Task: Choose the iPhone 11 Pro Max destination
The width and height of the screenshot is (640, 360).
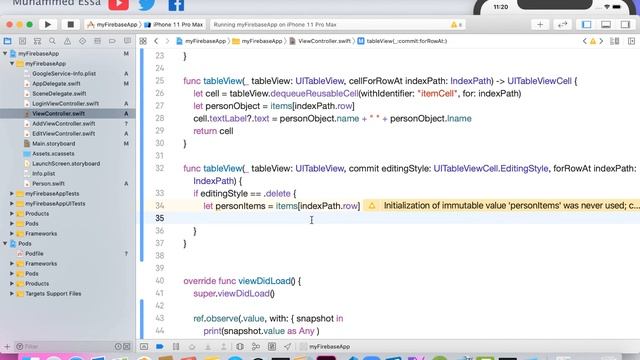Action: 173,24
